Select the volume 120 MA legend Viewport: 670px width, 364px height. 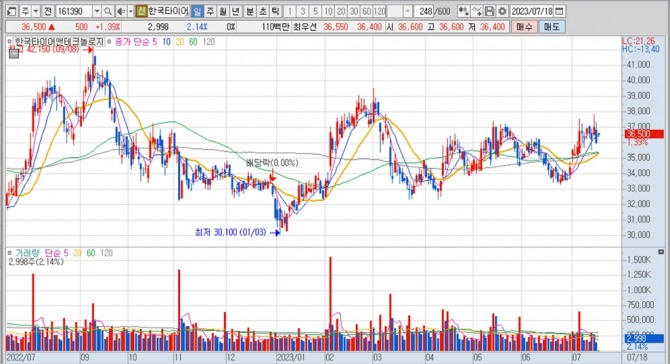click(x=106, y=253)
